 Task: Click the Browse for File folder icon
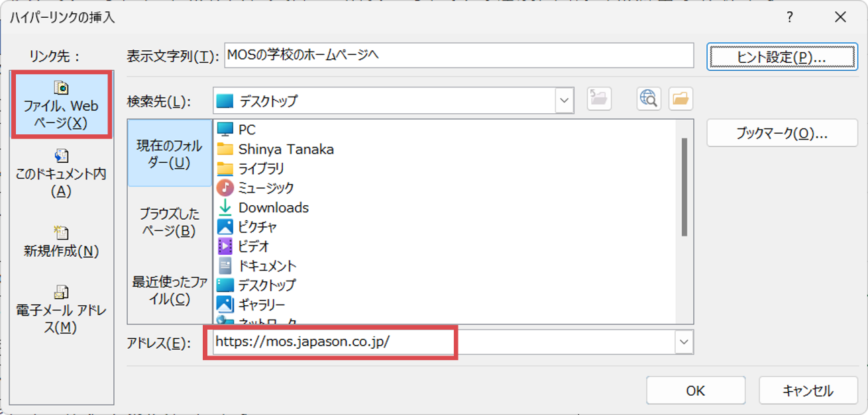click(x=680, y=99)
